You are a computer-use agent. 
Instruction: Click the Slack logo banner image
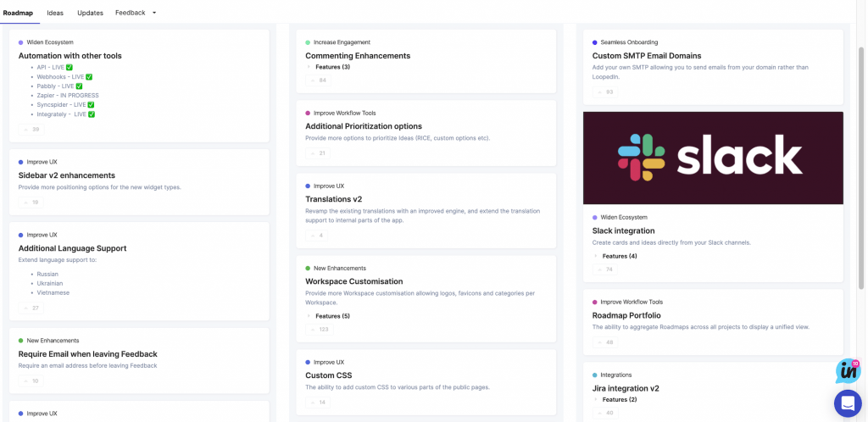pyautogui.click(x=713, y=158)
